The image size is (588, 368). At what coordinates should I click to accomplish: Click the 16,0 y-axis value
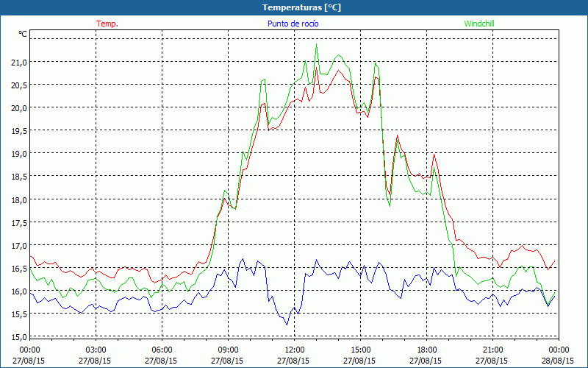19,291
